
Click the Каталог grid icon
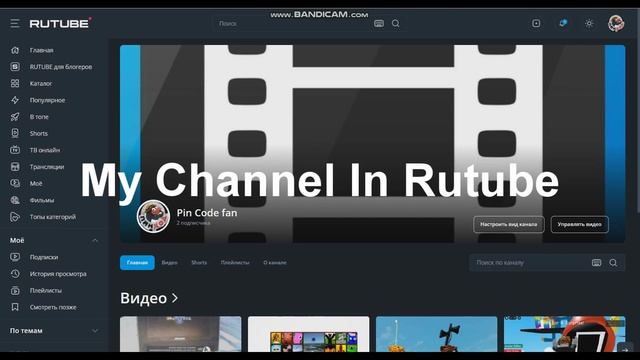15,83
